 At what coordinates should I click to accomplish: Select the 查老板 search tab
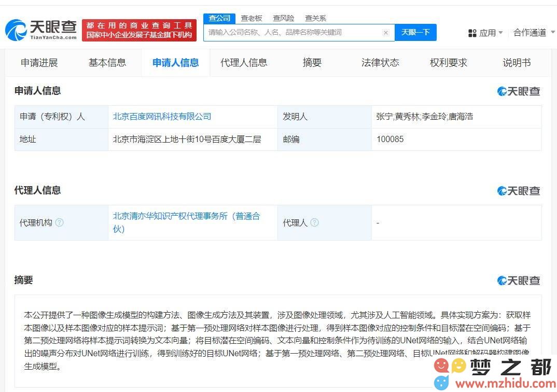[x=252, y=18]
